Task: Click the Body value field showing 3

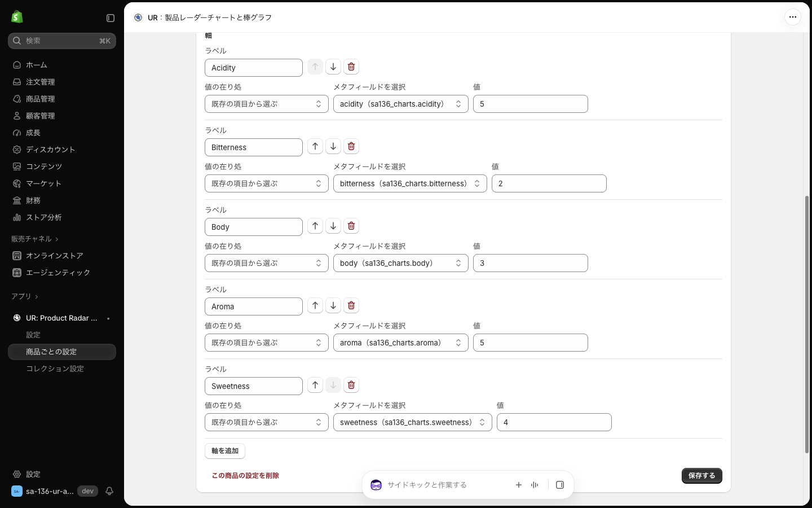Action: (x=531, y=263)
